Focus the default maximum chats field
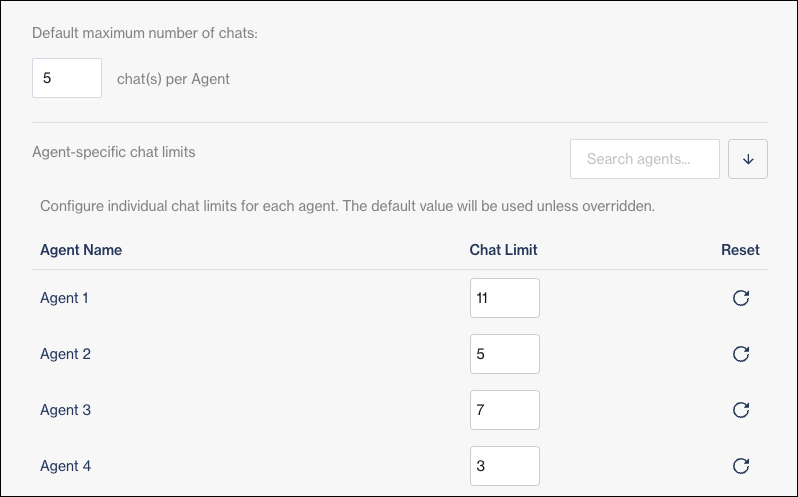 (x=67, y=78)
